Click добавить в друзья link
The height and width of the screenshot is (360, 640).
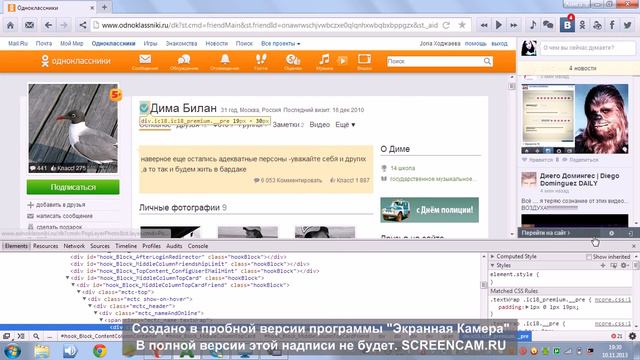pyautogui.click(x=60, y=204)
